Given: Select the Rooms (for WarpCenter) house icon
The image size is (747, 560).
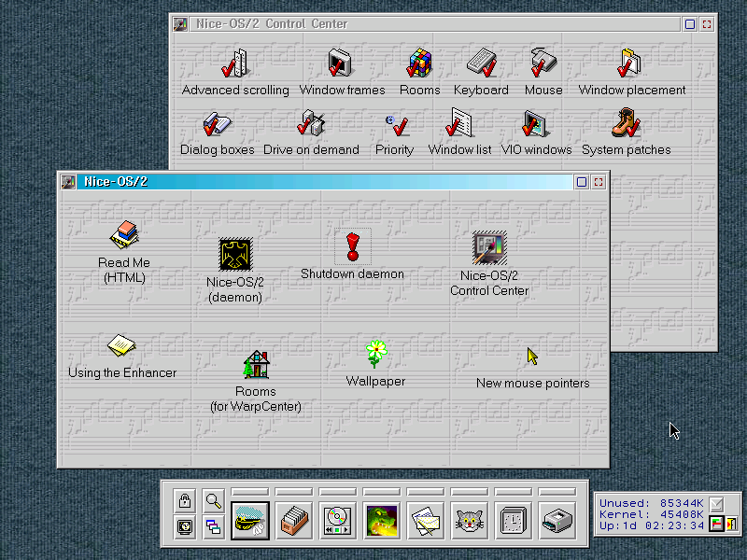Looking at the screenshot, I should [256, 364].
